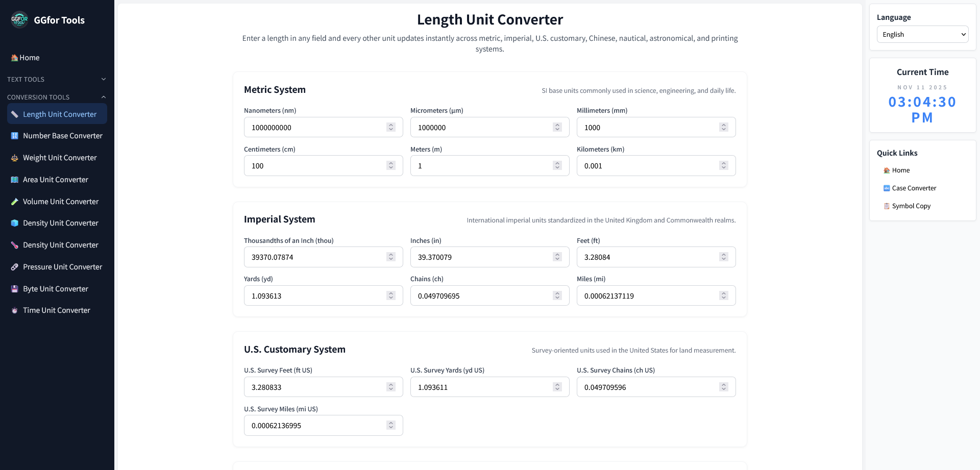980x470 pixels.
Task: Open Case Converter from Quick Links icon
Action: click(x=887, y=188)
